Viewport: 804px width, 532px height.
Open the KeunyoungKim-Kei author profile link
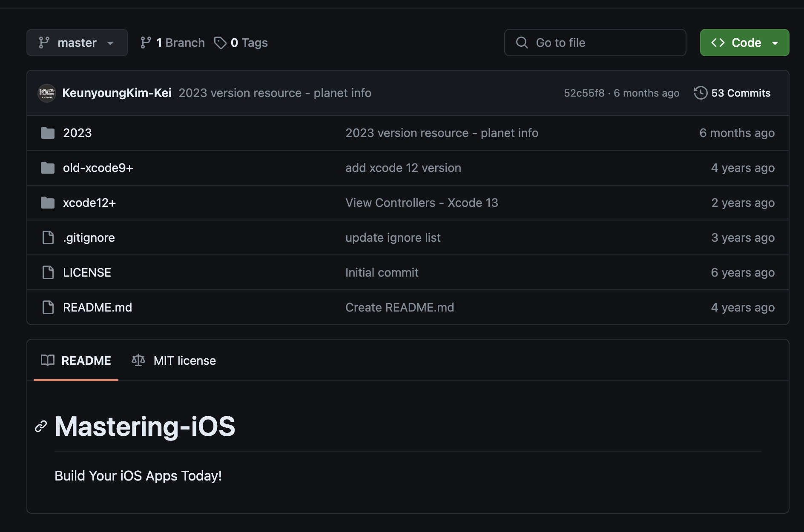[117, 93]
